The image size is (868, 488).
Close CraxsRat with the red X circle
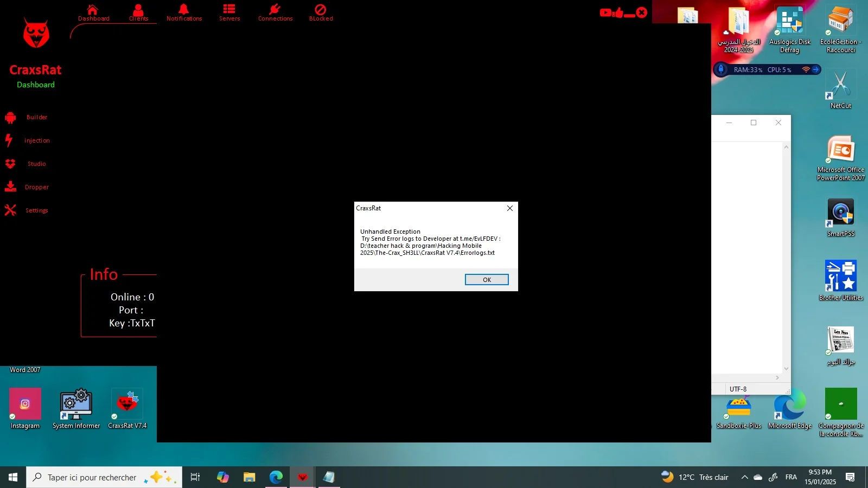(642, 12)
